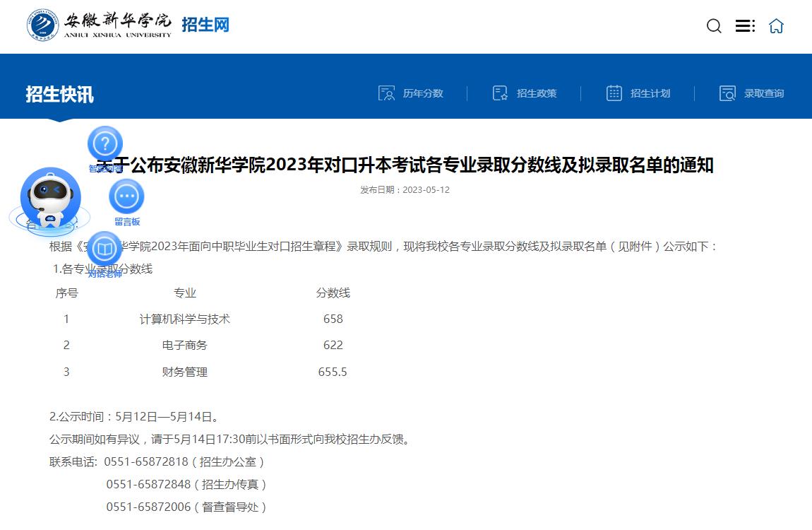Click the 招生快讯 section heading

coord(59,94)
